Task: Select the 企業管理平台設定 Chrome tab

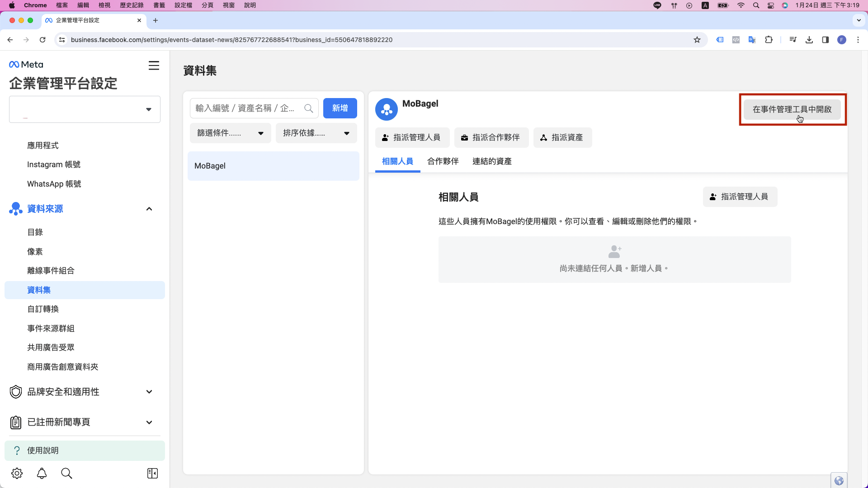Action: pyautogui.click(x=94, y=20)
